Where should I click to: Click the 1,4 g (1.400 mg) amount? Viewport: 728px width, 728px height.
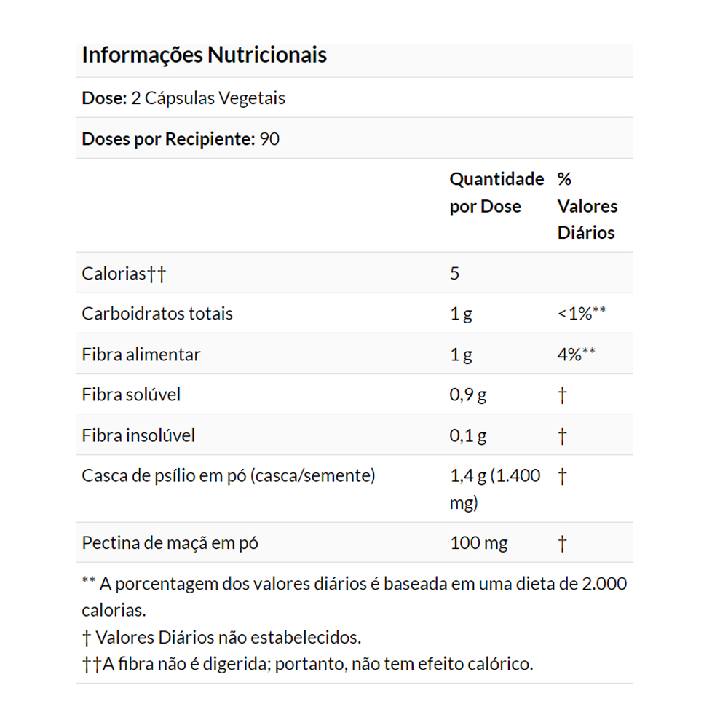(x=495, y=488)
